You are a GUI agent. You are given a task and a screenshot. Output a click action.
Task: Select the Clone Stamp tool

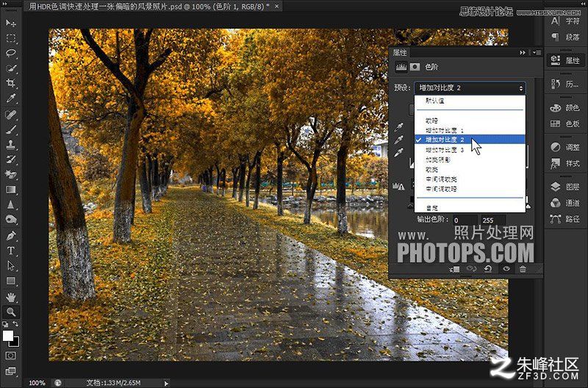10,144
